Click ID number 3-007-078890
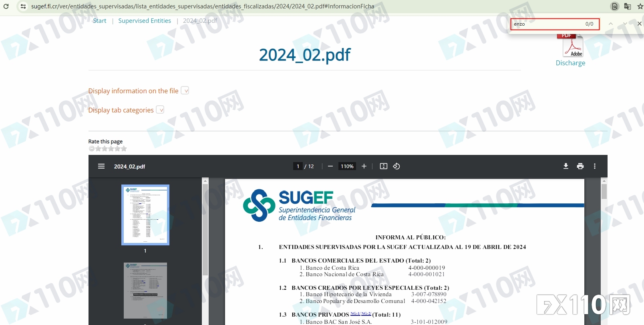This screenshot has height=325, width=644. pos(429,294)
